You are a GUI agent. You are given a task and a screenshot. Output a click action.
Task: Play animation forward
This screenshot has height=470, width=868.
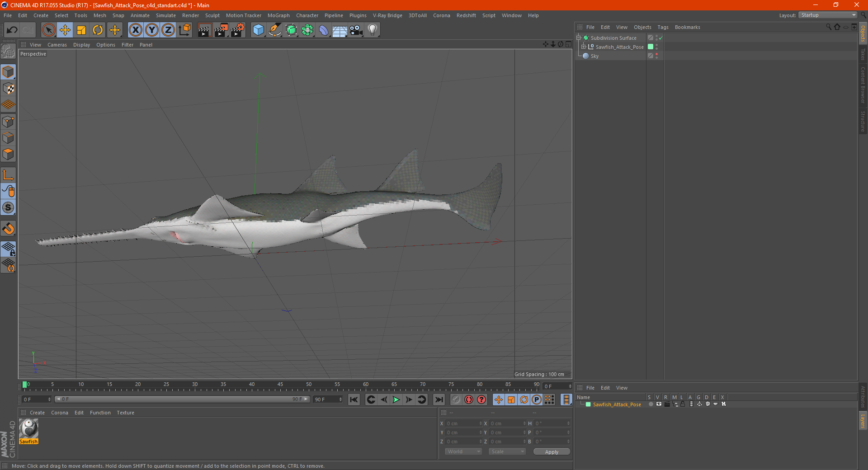pyautogui.click(x=396, y=399)
